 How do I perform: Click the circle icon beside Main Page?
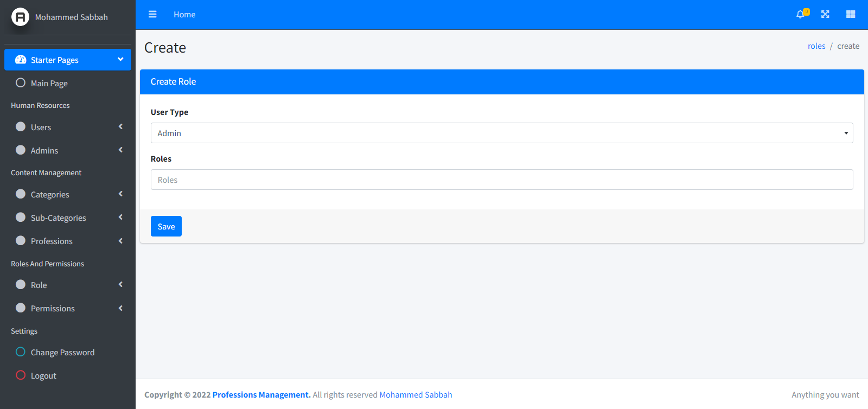[21, 83]
